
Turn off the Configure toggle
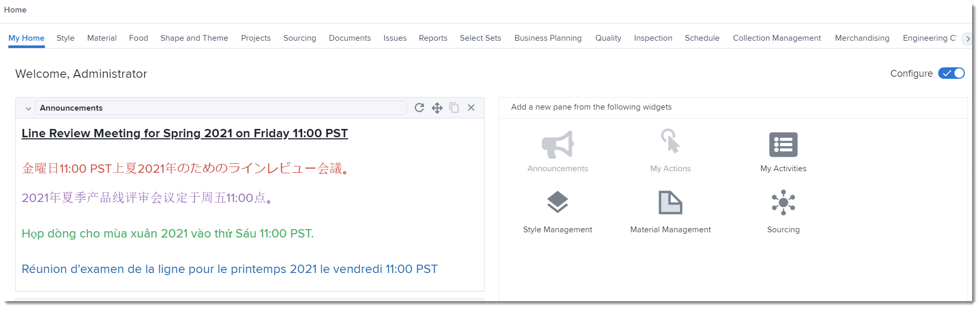coord(951,74)
